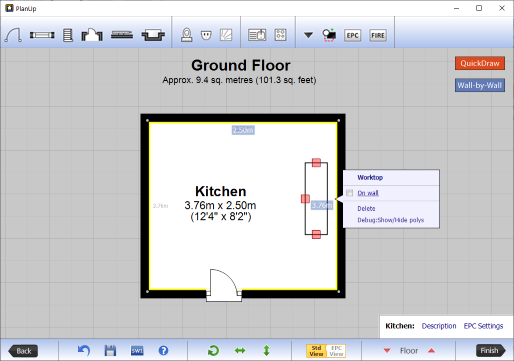
Task: Click the QuickDraw button
Action: [480, 63]
